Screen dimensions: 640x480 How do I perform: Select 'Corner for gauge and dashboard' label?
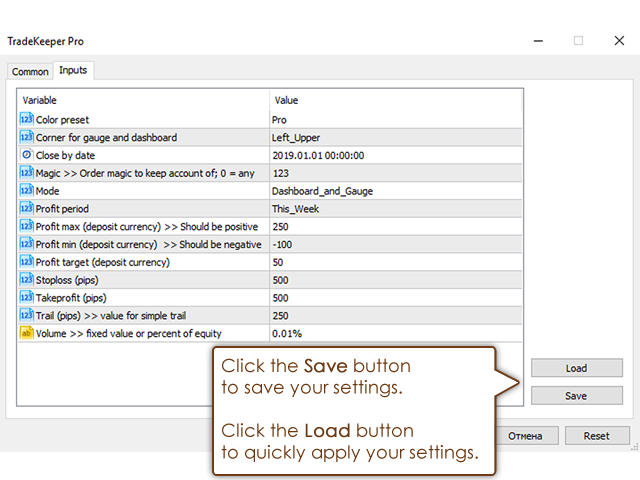106,138
